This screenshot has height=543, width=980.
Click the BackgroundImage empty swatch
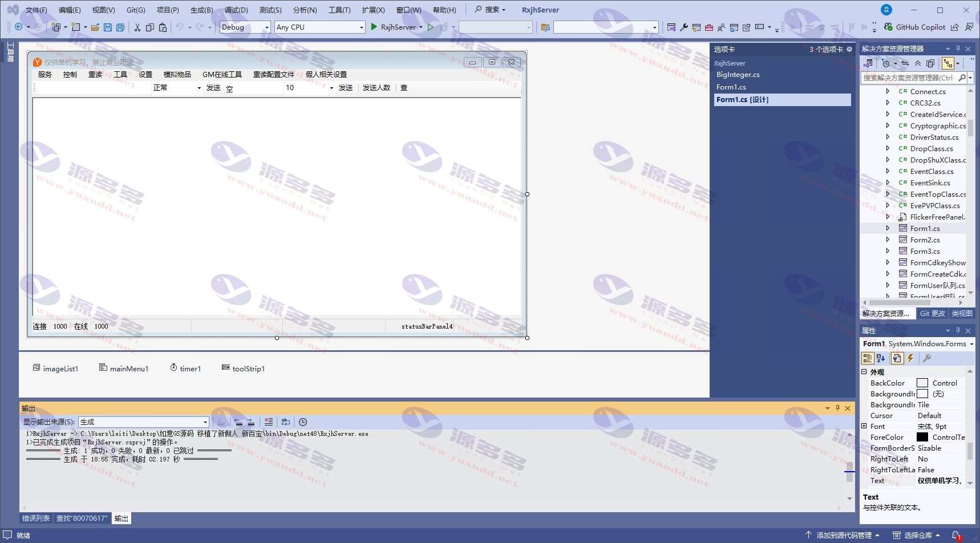(x=922, y=394)
